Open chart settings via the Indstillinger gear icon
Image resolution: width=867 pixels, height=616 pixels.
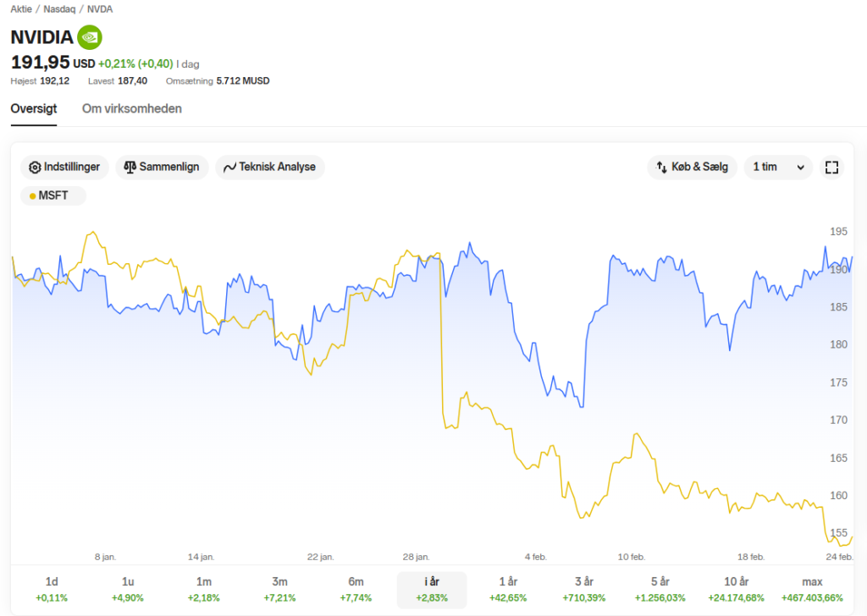[x=35, y=168]
